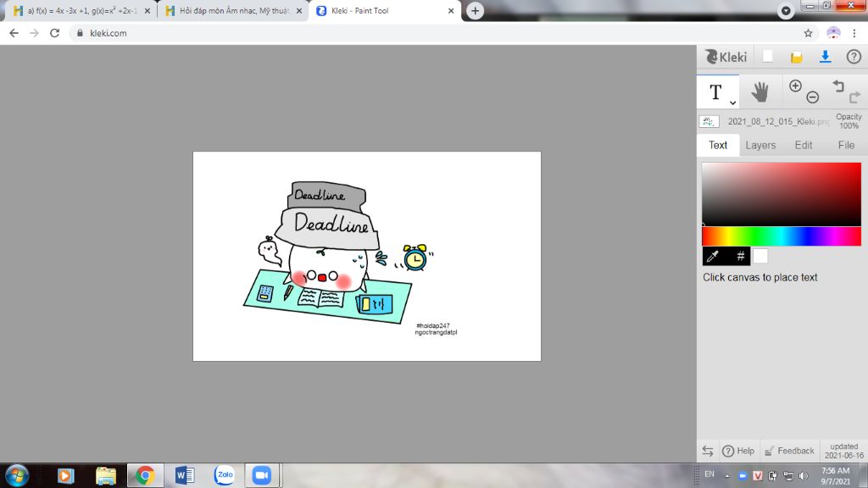The image size is (868, 488).
Task: Open the Chrome three-dot menu
Action: [854, 33]
